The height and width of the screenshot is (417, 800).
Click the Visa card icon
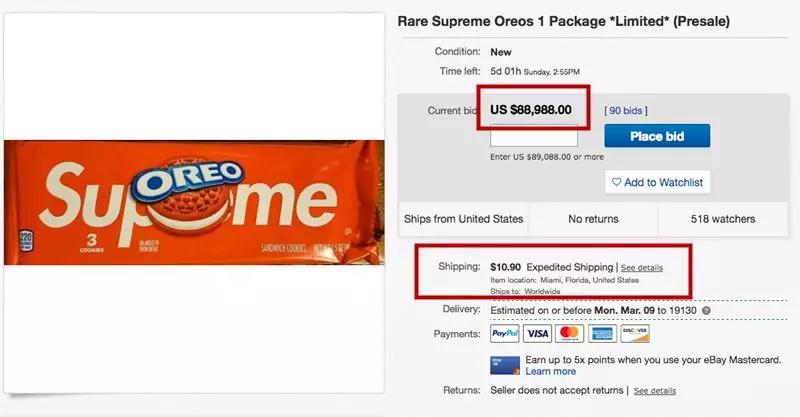(538, 334)
